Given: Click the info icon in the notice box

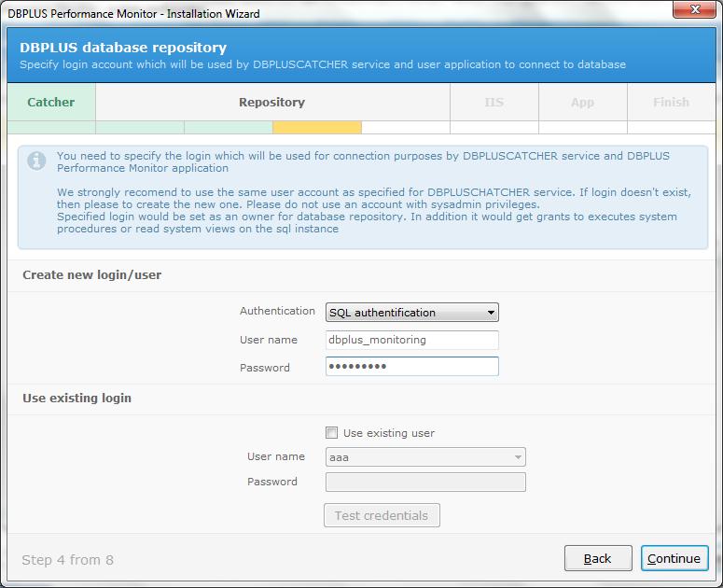Looking at the screenshot, I should (x=36, y=161).
